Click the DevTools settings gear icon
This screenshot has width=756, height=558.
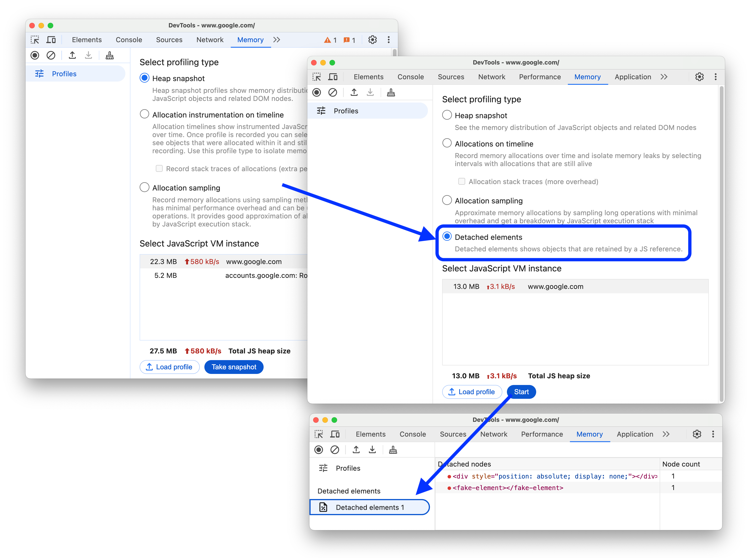[699, 77]
